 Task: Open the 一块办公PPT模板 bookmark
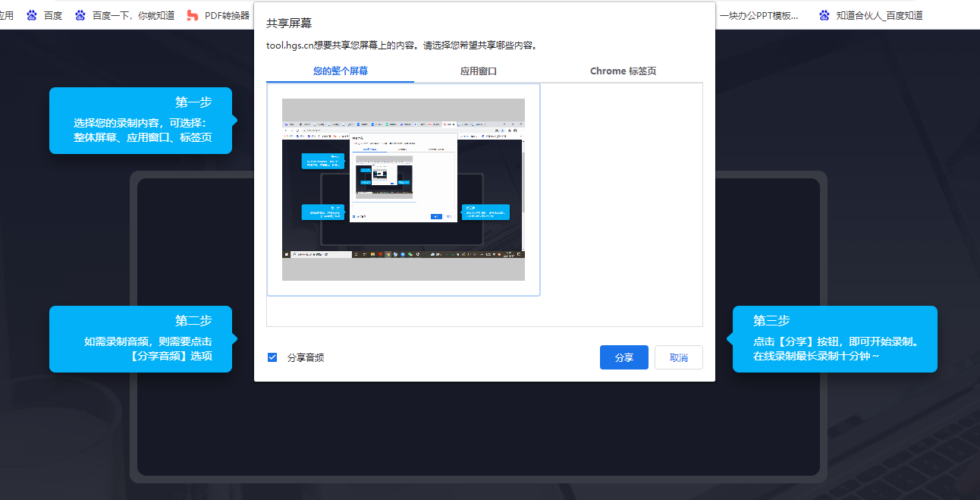[759, 15]
